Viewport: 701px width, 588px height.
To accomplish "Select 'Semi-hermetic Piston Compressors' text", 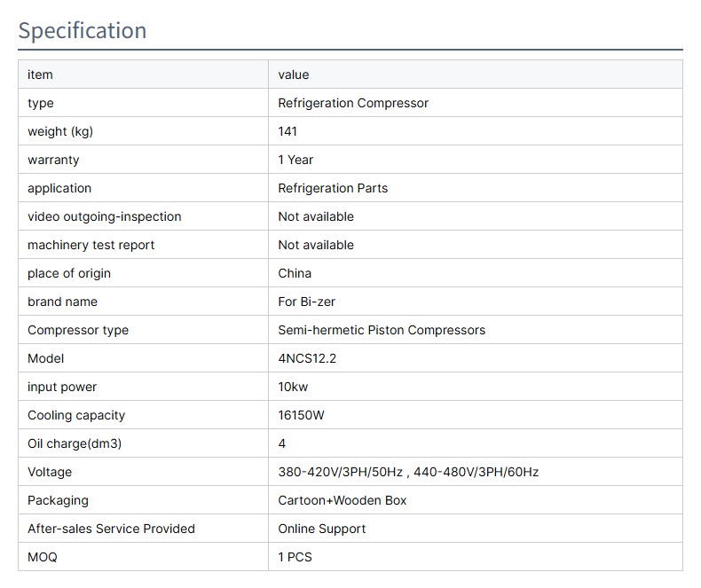I will [x=382, y=330].
